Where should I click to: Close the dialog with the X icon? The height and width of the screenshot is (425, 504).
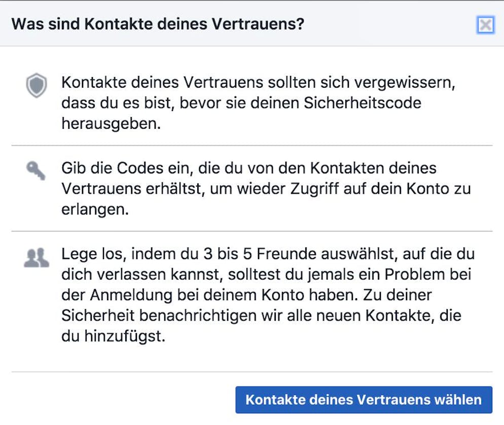(x=485, y=25)
